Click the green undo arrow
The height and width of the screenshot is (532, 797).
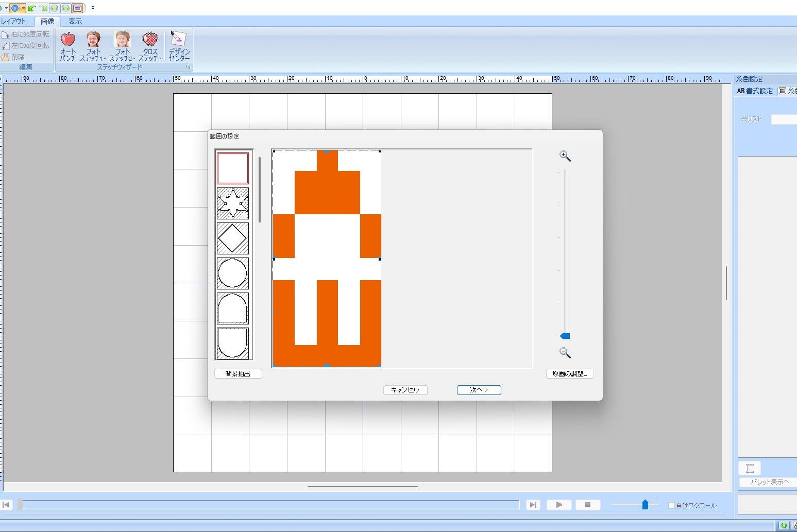tap(32, 8)
